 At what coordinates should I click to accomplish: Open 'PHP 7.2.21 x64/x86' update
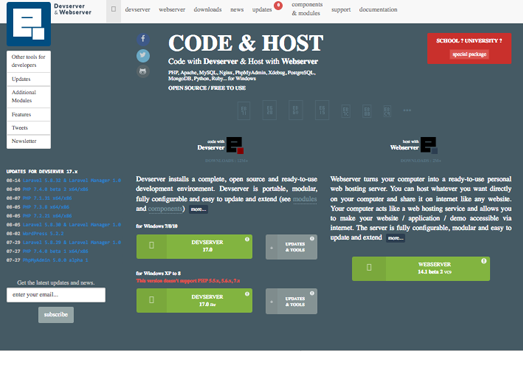coord(47,216)
